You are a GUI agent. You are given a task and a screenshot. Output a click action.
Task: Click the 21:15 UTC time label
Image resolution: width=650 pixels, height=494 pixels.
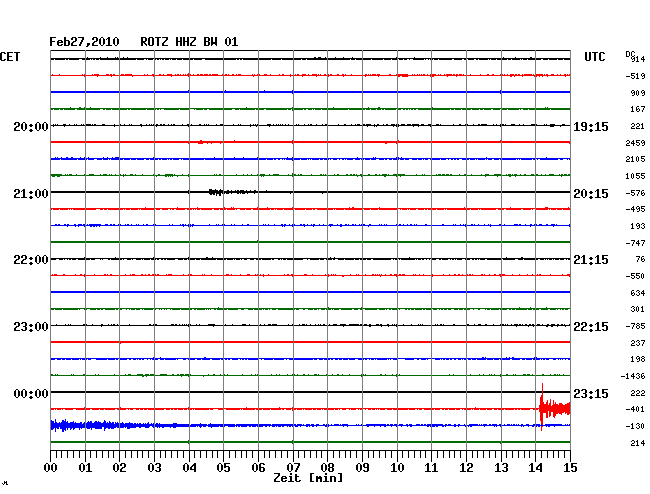(591, 260)
